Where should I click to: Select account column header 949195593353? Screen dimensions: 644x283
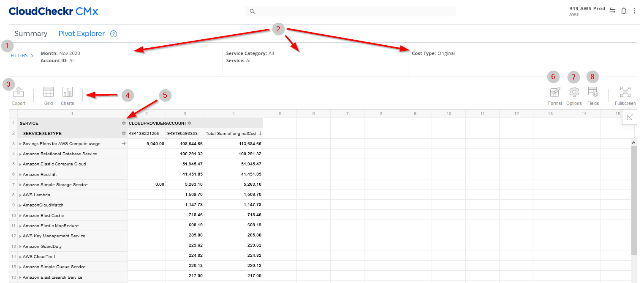[x=182, y=133]
